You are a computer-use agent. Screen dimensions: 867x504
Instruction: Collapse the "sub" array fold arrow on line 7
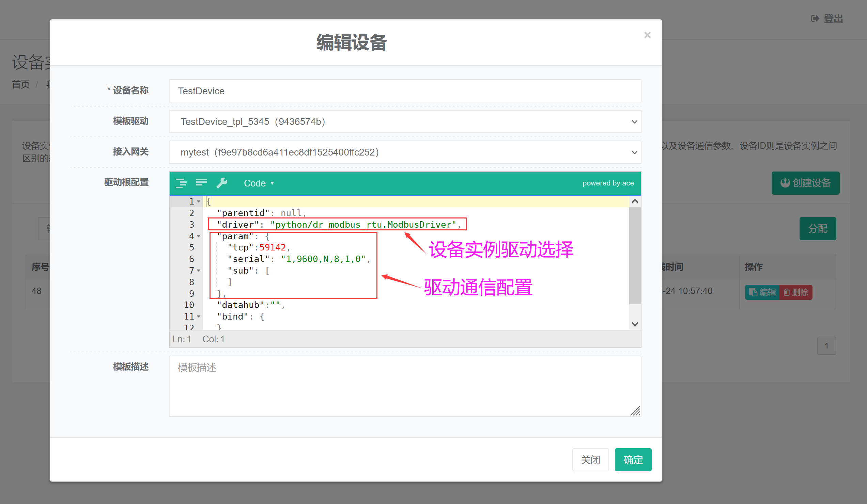[x=199, y=271]
